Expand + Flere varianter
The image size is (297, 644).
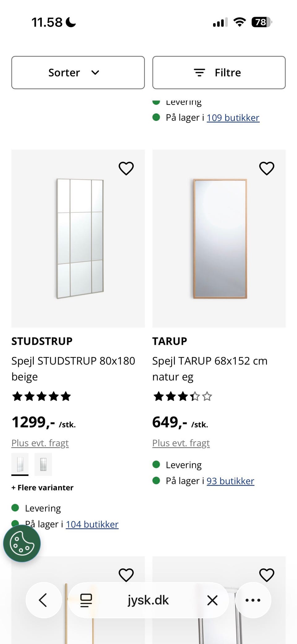[42, 488]
